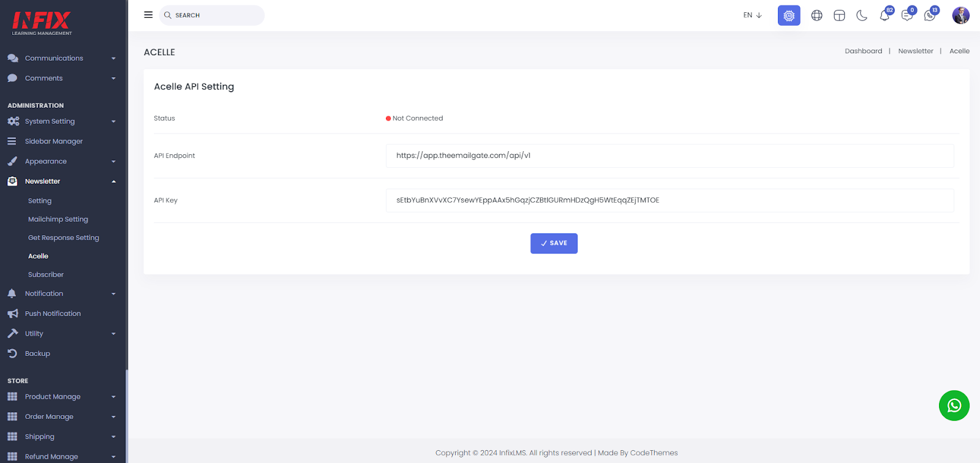980x463 pixels.
Task: Expand the Notification submenu arrow
Action: (113, 294)
